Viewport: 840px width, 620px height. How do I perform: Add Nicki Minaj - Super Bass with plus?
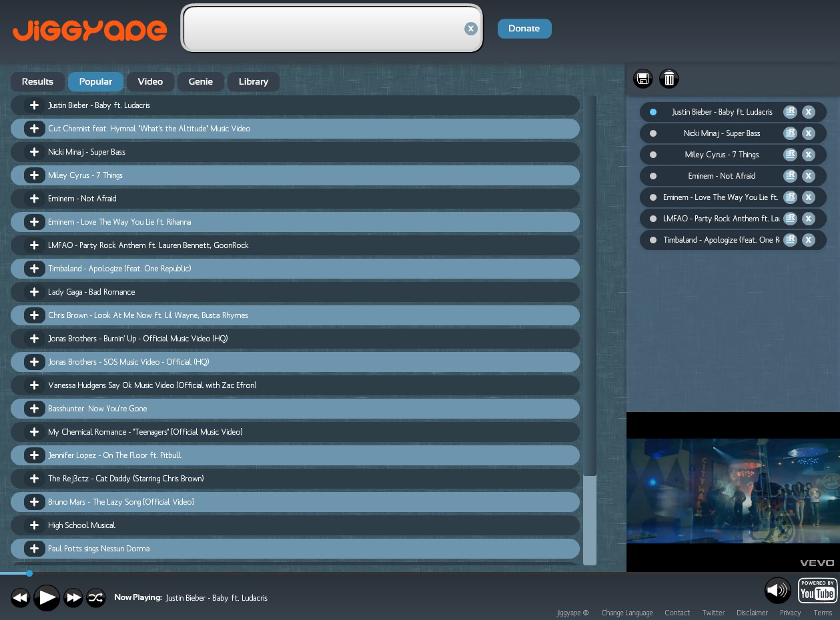[34, 152]
